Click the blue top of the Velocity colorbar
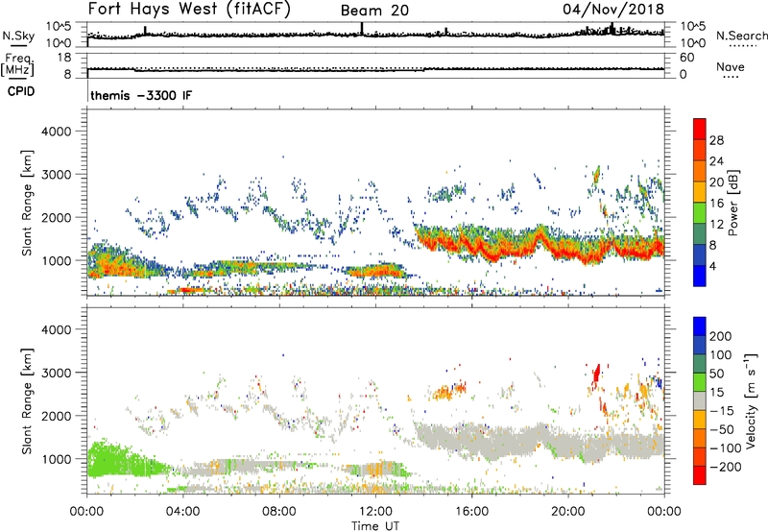768x532 pixels. [700, 326]
